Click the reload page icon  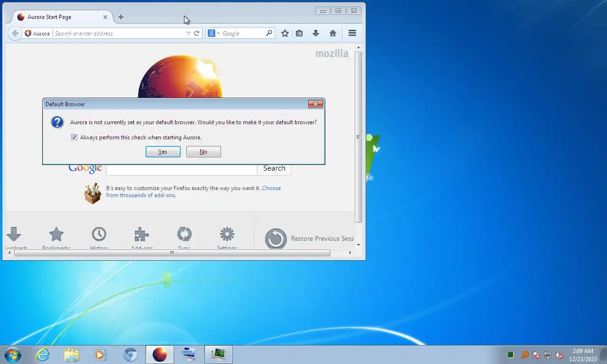(196, 34)
